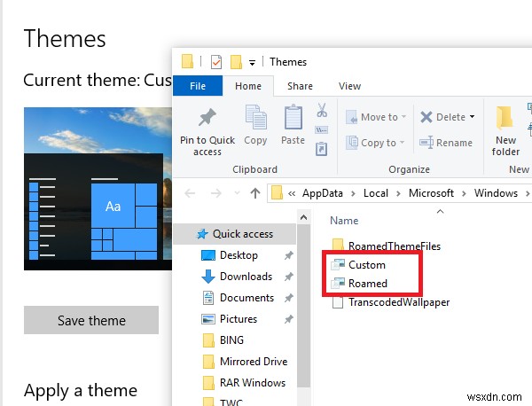Click Local in the address bar
Viewport: 532px width, 406px height.
click(x=376, y=193)
